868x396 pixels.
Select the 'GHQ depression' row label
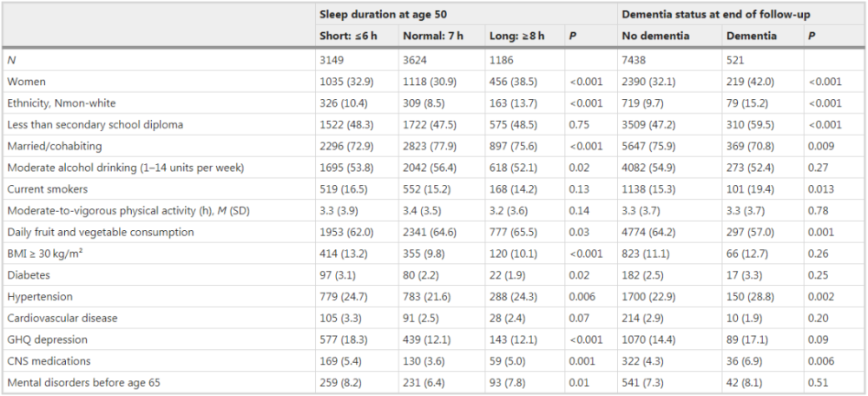tap(47, 340)
